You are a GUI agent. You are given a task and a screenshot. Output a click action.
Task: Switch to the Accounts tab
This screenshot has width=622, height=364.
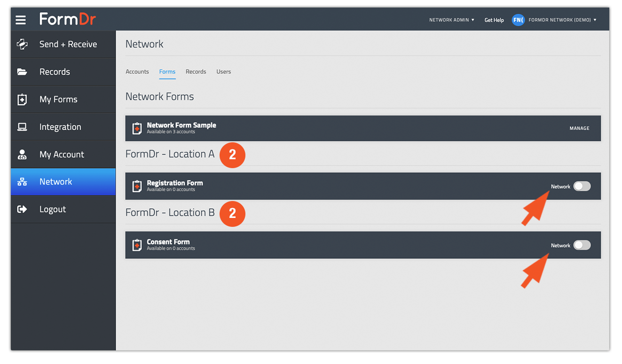click(137, 71)
